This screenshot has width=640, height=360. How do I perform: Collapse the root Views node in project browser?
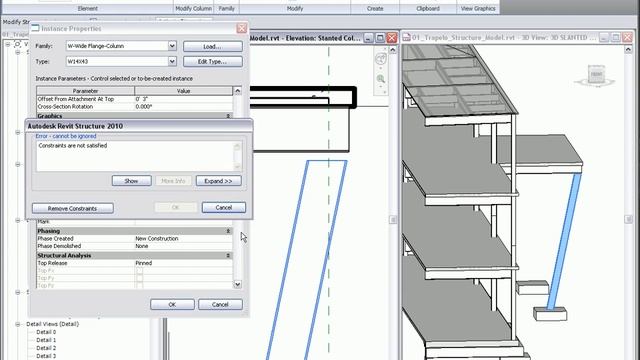coord(8,44)
